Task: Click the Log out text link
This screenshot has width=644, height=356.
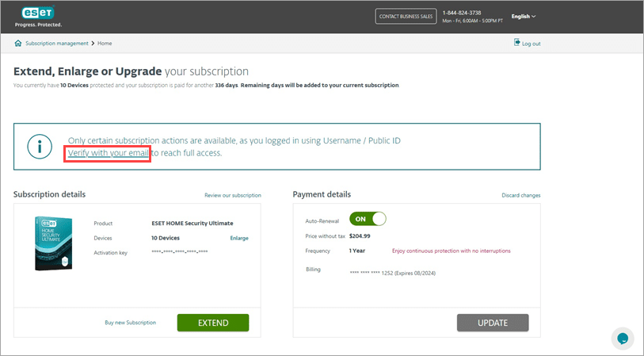Action: (531, 44)
